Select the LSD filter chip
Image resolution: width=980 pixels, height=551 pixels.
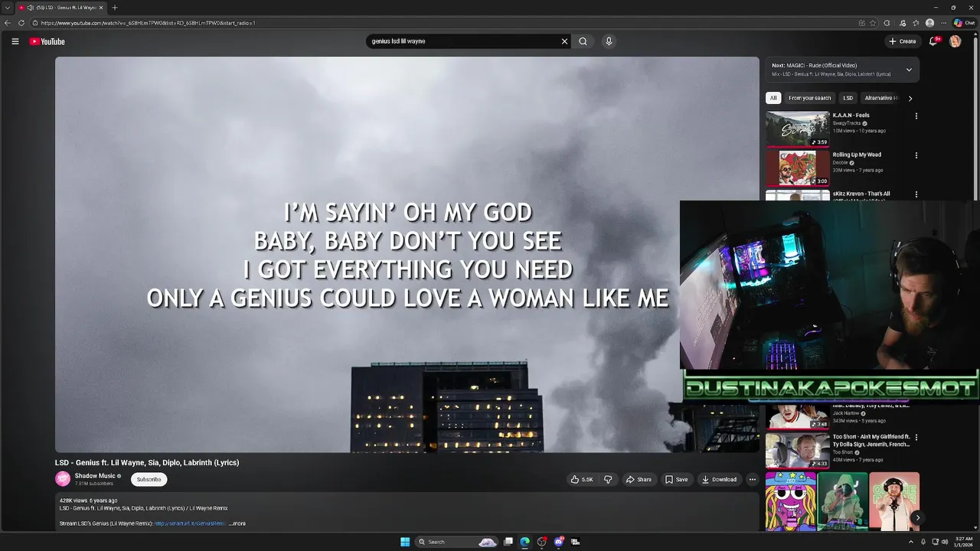(x=848, y=98)
